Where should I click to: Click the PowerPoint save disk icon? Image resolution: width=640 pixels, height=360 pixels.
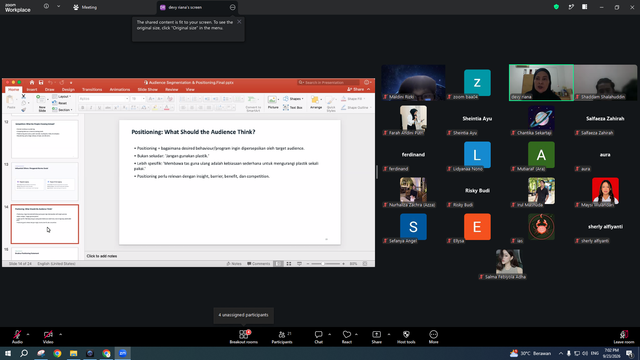(x=41, y=82)
